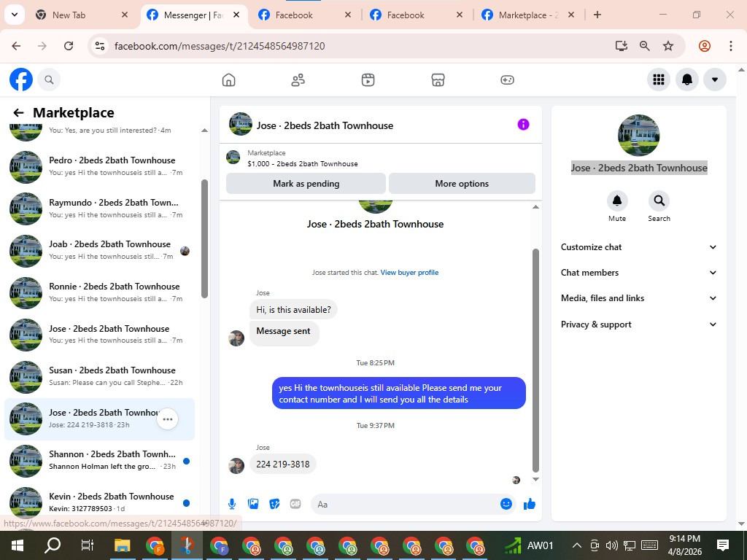This screenshot has width=747, height=560.
Task: Open Jose chat sent 7m ago
Action: (99, 335)
